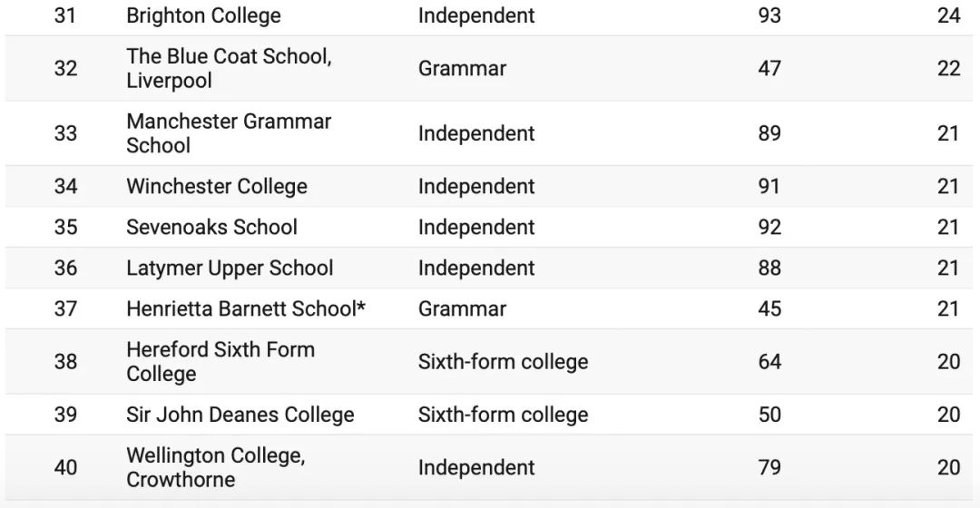This screenshot has width=980, height=508.
Task: Click Sixth-form college type for Sir John Deanes
Action: pos(503,415)
